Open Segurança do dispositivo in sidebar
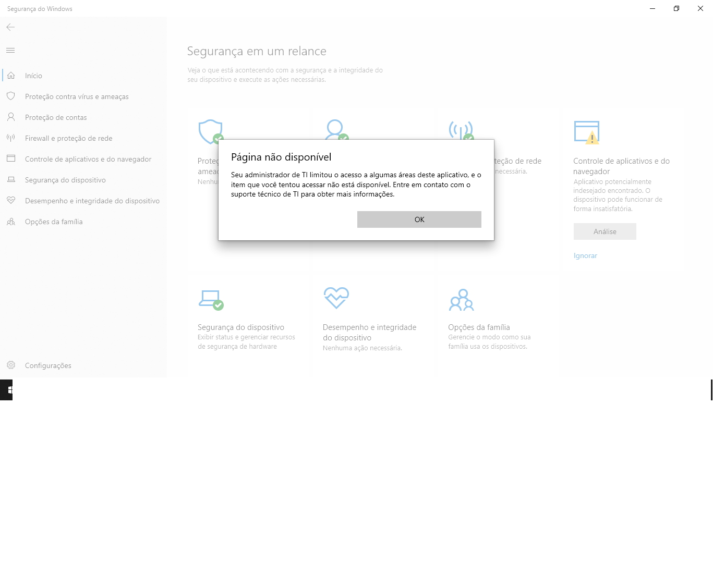This screenshot has width=713, height=588. [65, 180]
